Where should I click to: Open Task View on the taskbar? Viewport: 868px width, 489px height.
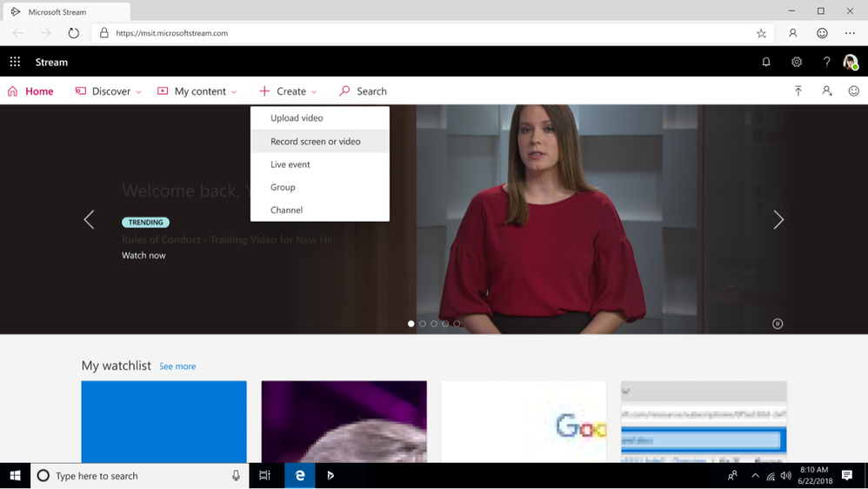(x=264, y=476)
